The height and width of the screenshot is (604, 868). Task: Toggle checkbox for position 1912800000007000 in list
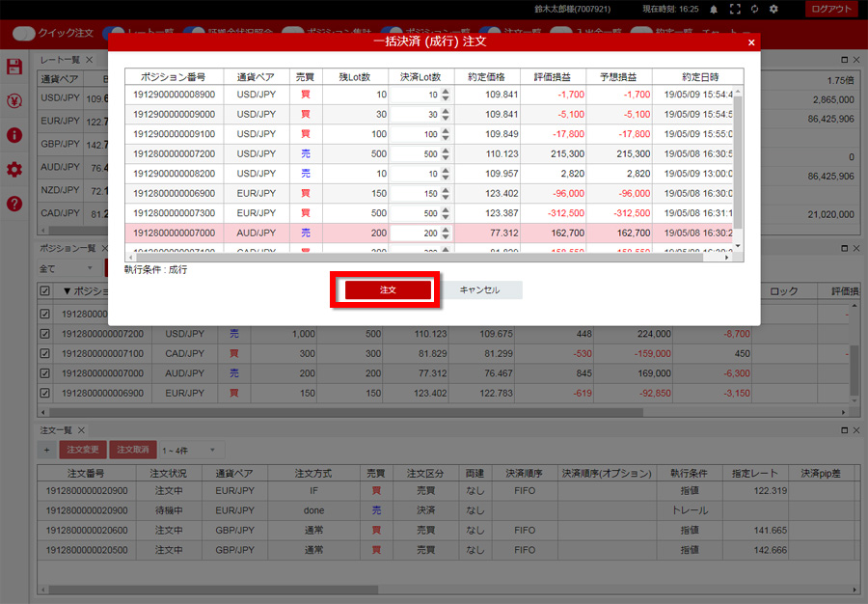point(44,373)
